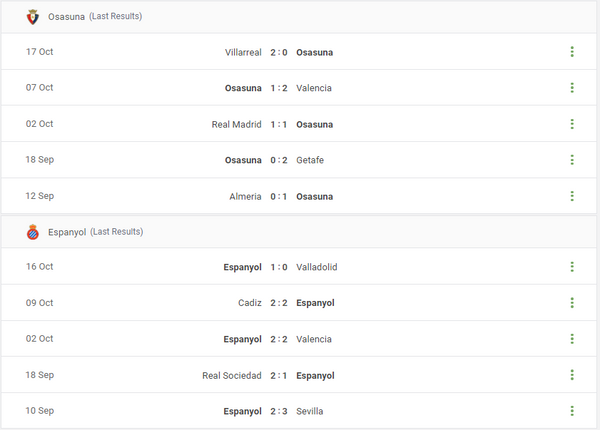
Task: Click the Osasuna section header title
Action: 66,17
